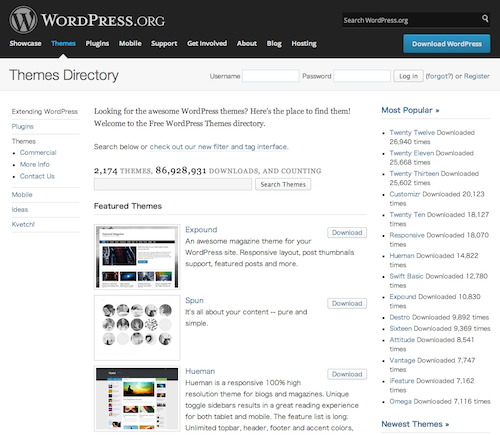Open the Expound theme title link
Image resolution: width=500 pixels, height=435 pixels.
(x=201, y=230)
